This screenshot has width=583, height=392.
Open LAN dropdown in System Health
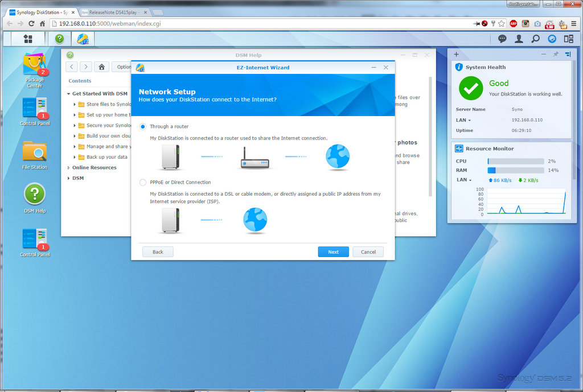[463, 120]
